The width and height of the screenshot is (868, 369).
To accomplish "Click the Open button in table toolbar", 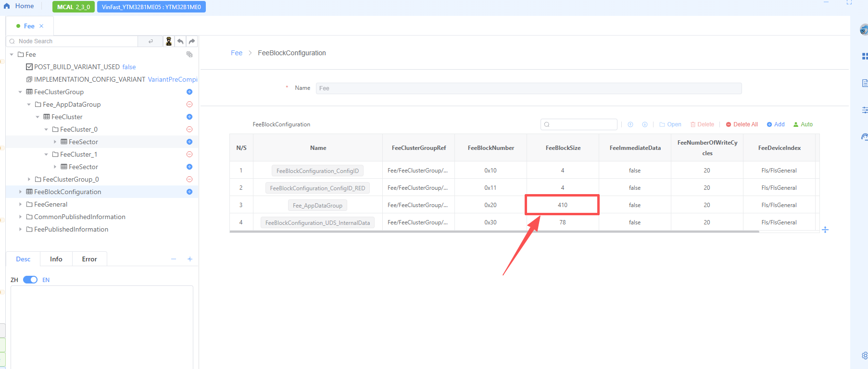I will click(x=670, y=124).
